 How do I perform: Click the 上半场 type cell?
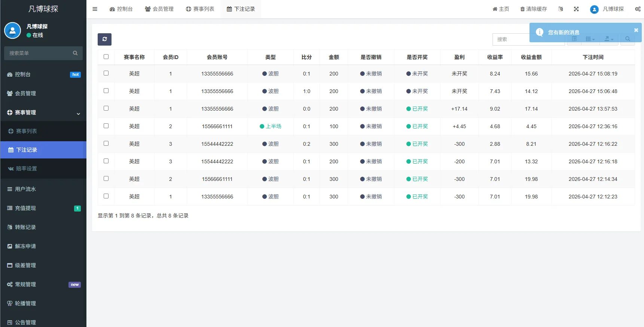tap(271, 126)
